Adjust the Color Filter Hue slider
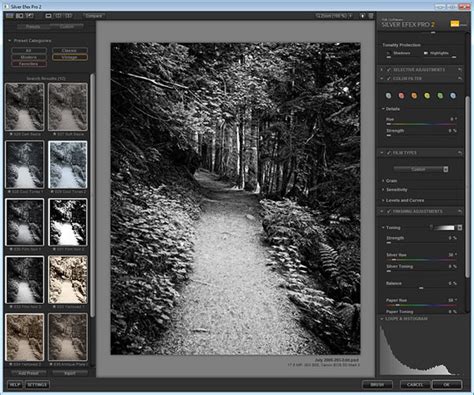Viewport: 474px width, 395px height. [x=421, y=124]
